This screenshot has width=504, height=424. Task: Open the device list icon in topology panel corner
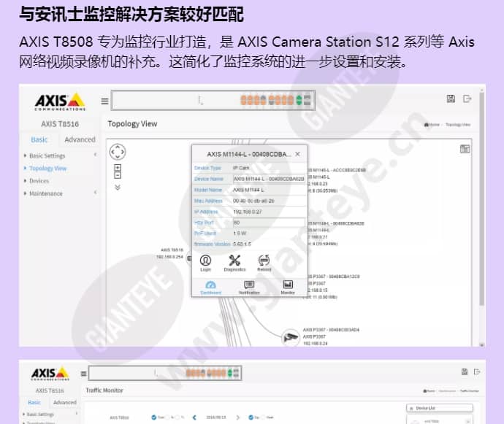465,149
